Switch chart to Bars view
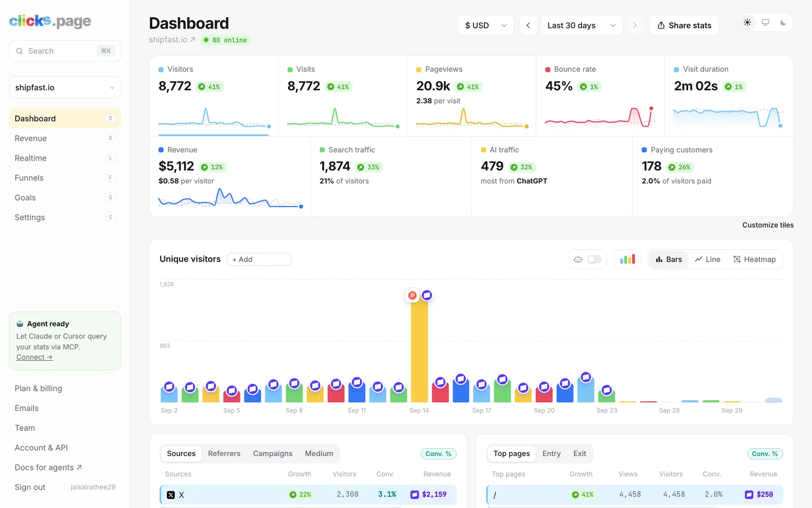The width and height of the screenshot is (812, 508). pyautogui.click(x=669, y=259)
